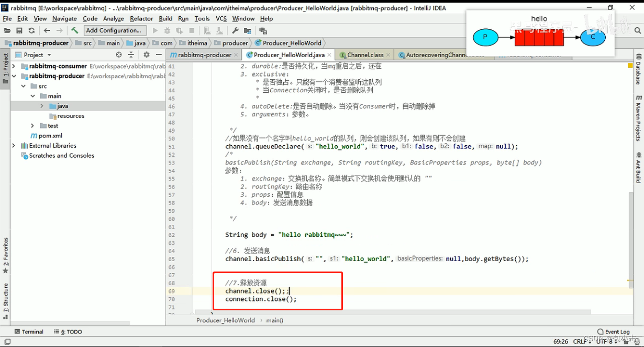
Task: Collapse the rabbitmq-producer module
Action: point(14,77)
